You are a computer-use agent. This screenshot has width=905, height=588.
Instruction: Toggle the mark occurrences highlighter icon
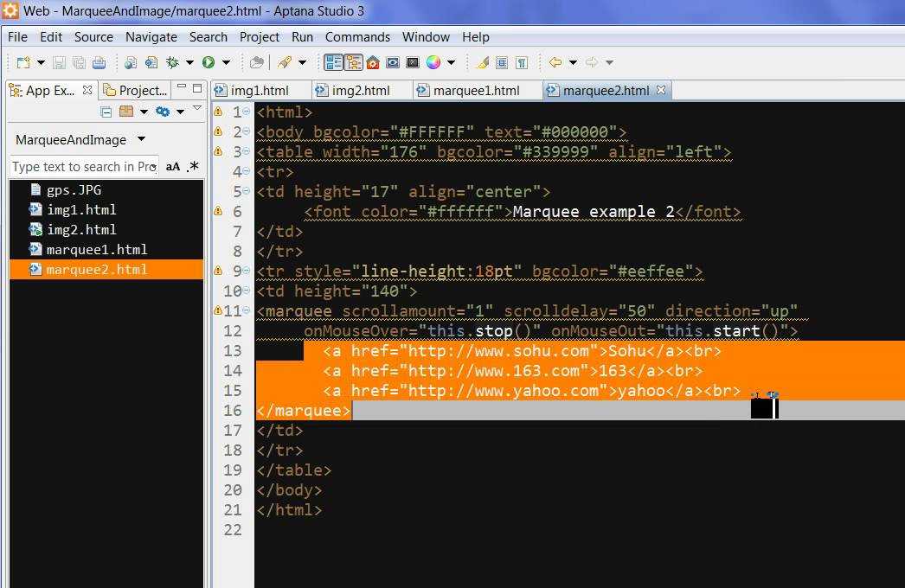483,62
